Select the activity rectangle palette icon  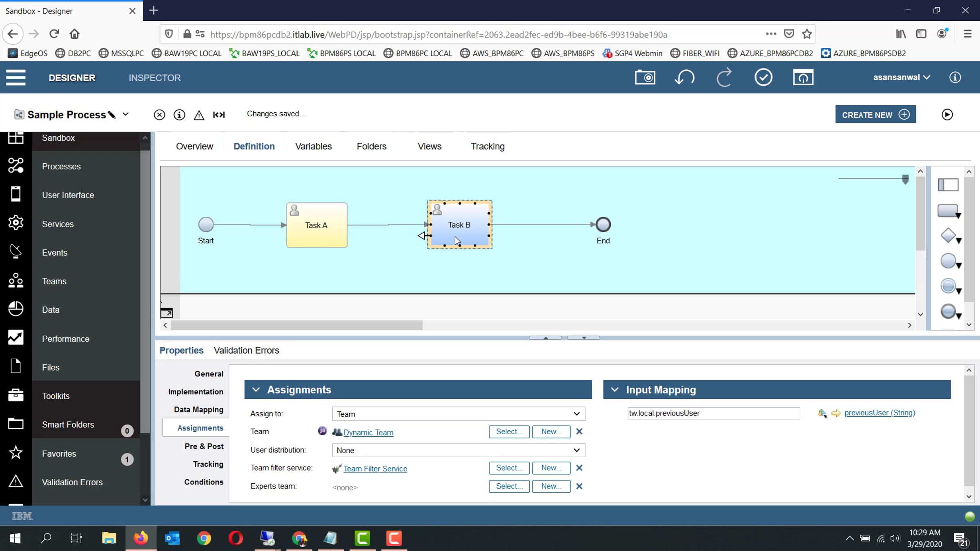coord(949,211)
